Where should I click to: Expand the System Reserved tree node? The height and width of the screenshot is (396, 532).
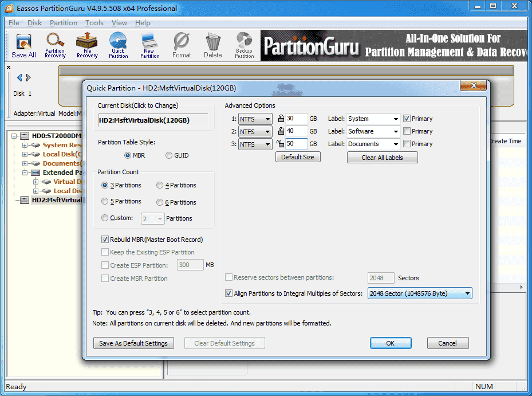tap(25, 145)
